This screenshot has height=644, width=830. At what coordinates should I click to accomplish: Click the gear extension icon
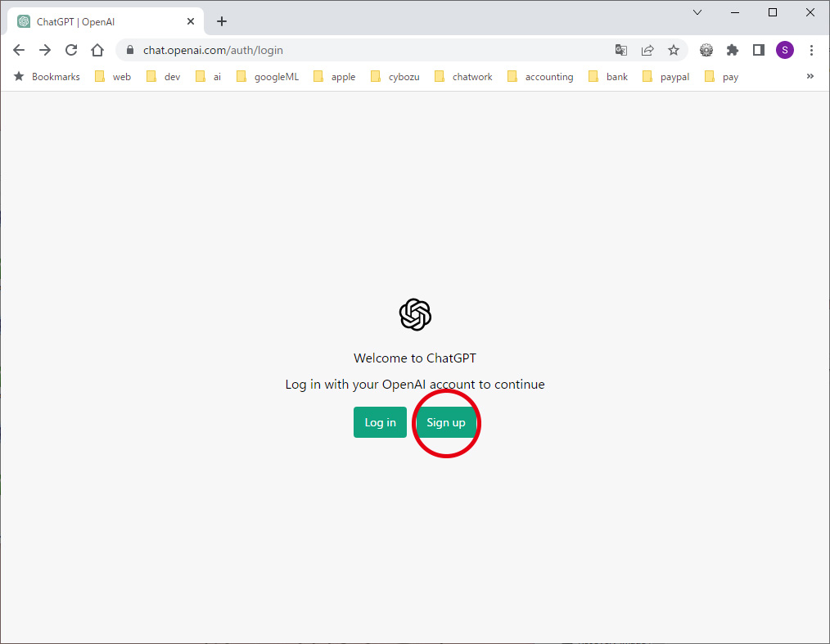706,50
